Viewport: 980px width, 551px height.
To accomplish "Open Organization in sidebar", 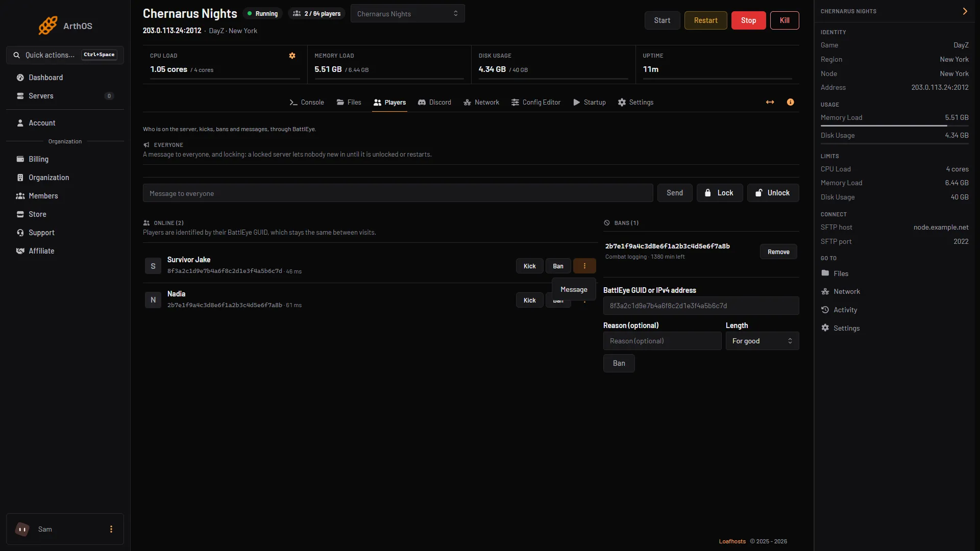I will pos(65,178).
